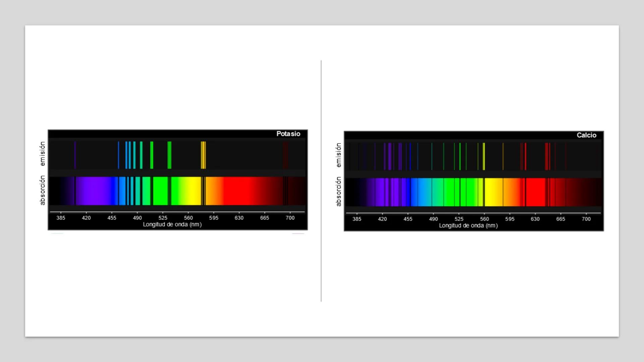The image size is (644, 362).
Task: Click the Longitud de onda axis under Calcio
Action: (x=468, y=226)
